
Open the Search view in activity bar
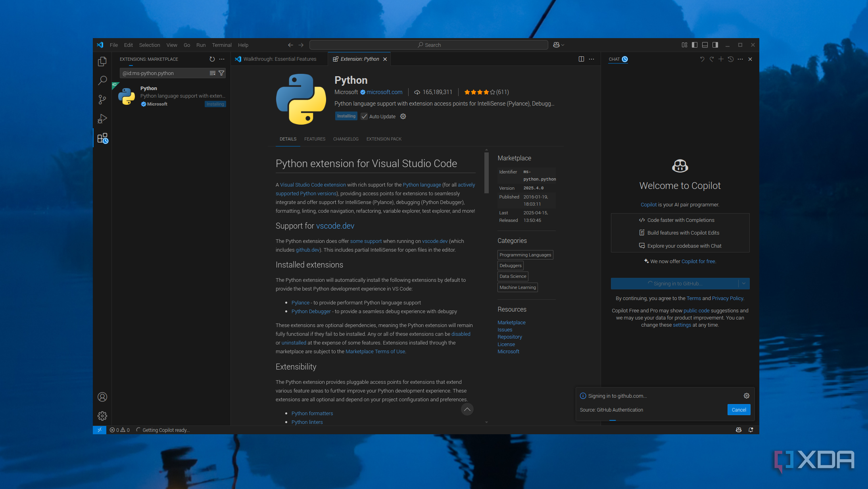[x=102, y=81]
